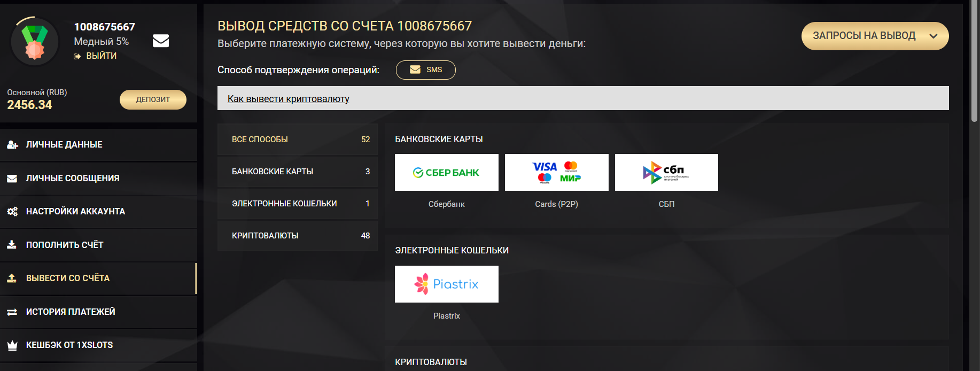This screenshot has height=371, width=980.
Task: Open the Как вывести криптовалюту link
Action: [288, 99]
